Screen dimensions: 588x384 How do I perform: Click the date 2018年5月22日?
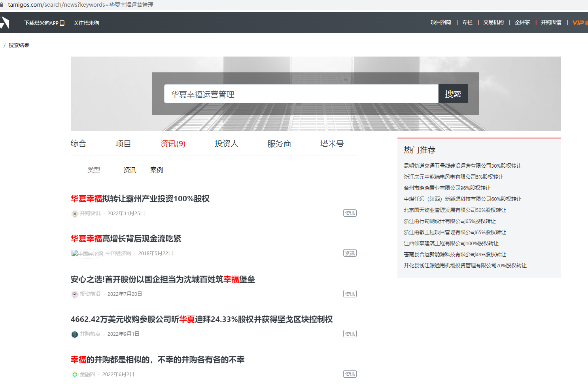155,253
